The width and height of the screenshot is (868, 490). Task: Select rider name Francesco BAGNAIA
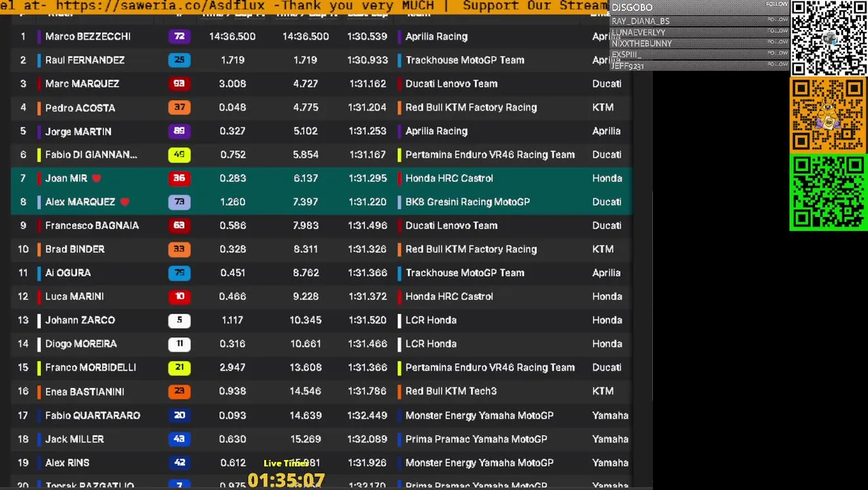point(92,225)
